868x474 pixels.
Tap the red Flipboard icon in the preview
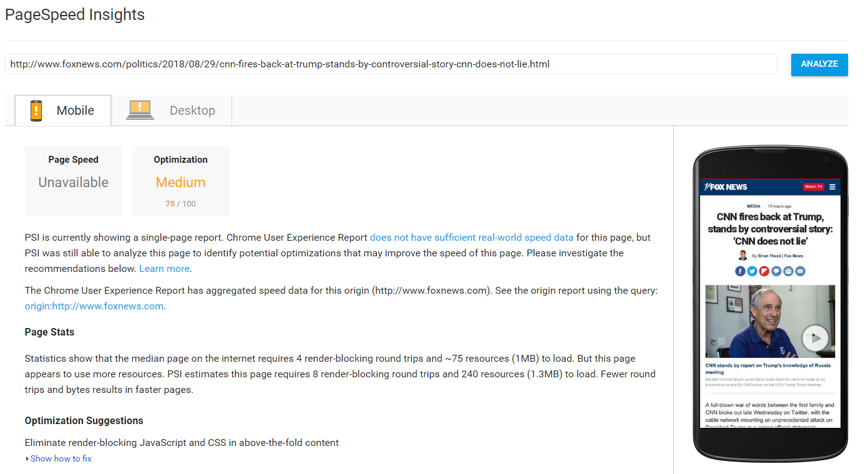pos(764,271)
